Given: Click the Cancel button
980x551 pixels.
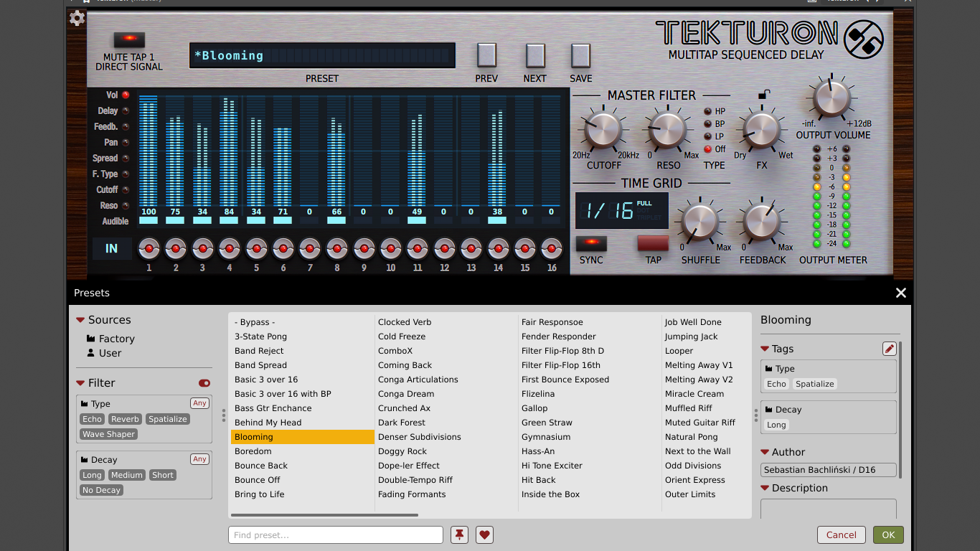Looking at the screenshot, I should click(x=841, y=534).
